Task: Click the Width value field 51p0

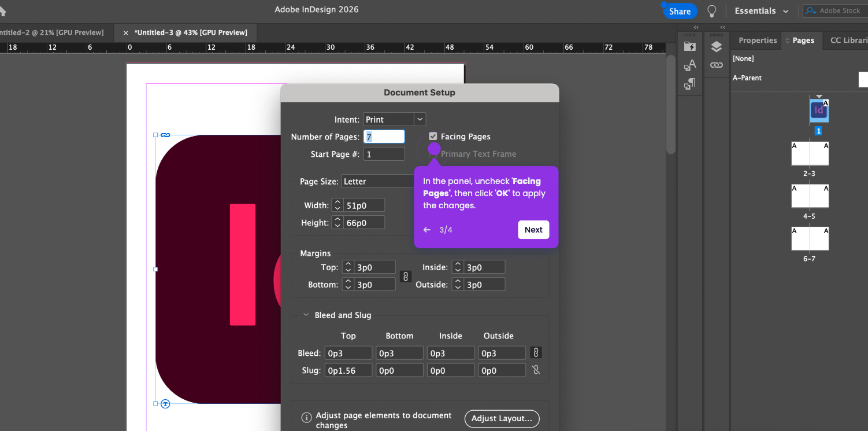Action: tap(364, 205)
